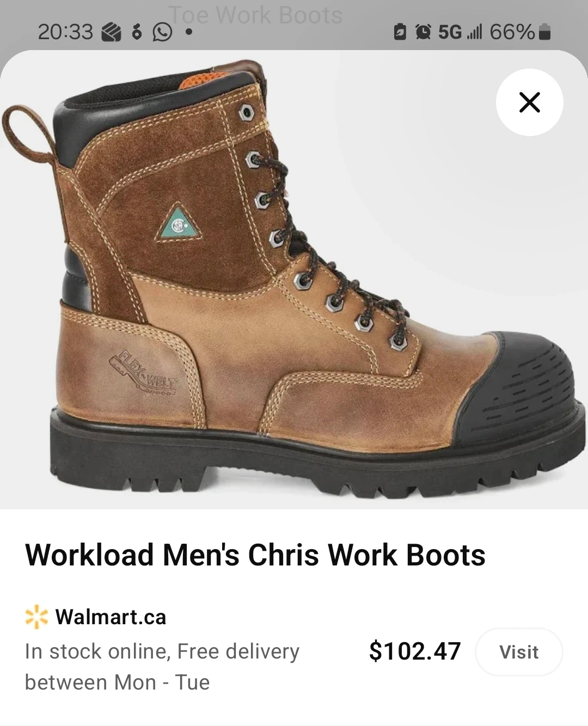Tap the Visit button

pyautogui.click(x=519, y=652)
